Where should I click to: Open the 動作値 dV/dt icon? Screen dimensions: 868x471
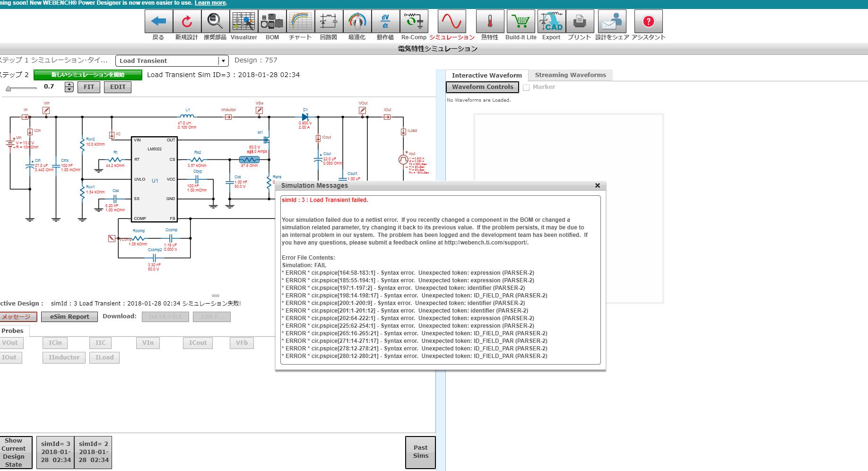coord(385,21)
